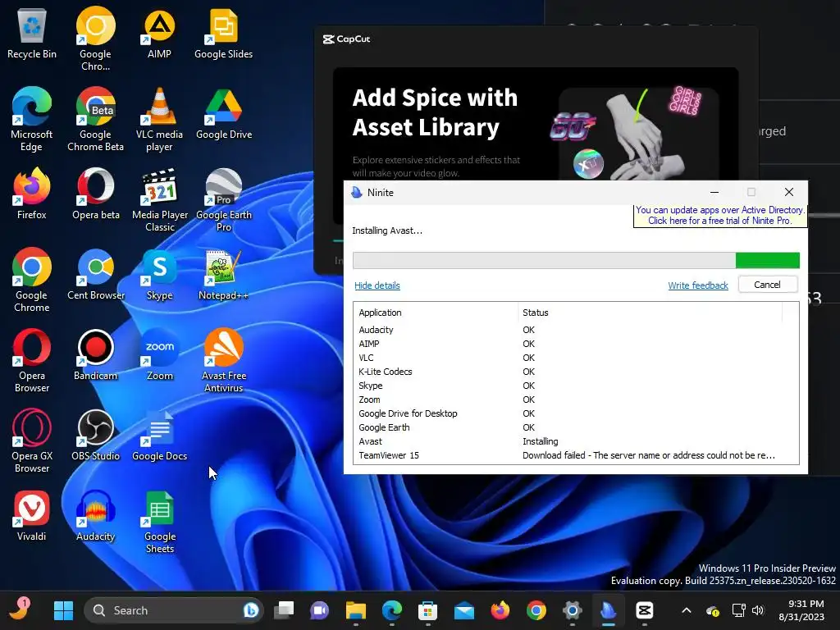Select the Skype row in the Ninite list
The height and width of the screenshot is (630, 840).
pos(576,386)
